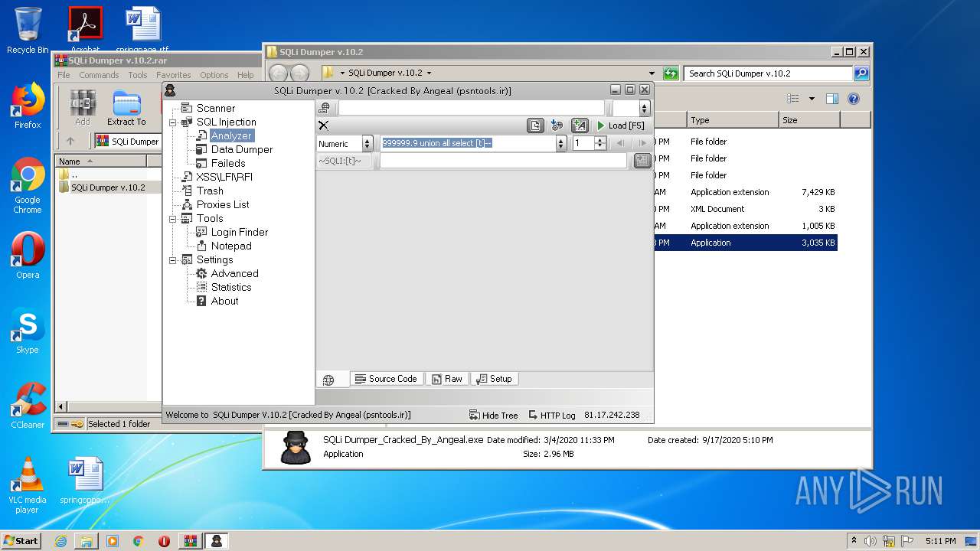Click the union all select query field
Image resolution: width=980 pixels, height=551 pixels.
(x=469, y=143)
